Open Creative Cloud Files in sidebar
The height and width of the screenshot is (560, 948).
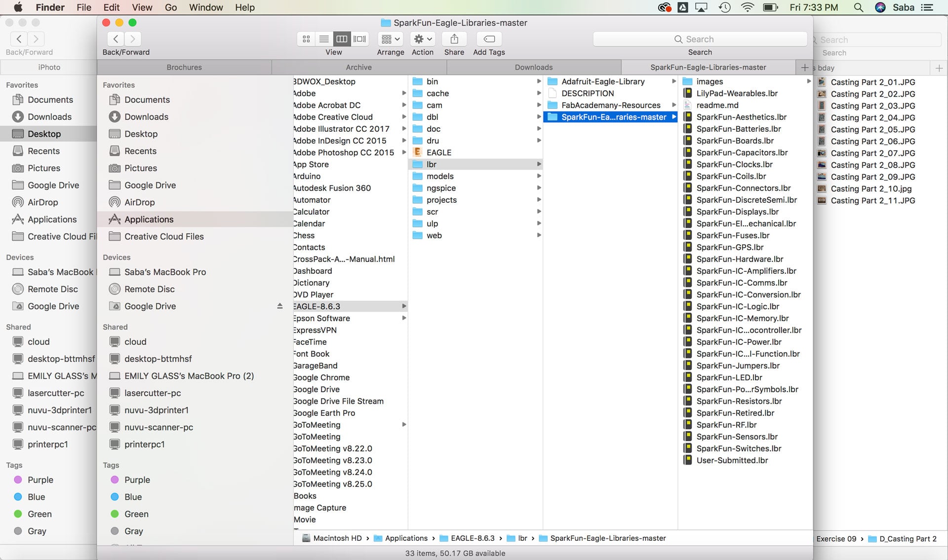point(164,236)
